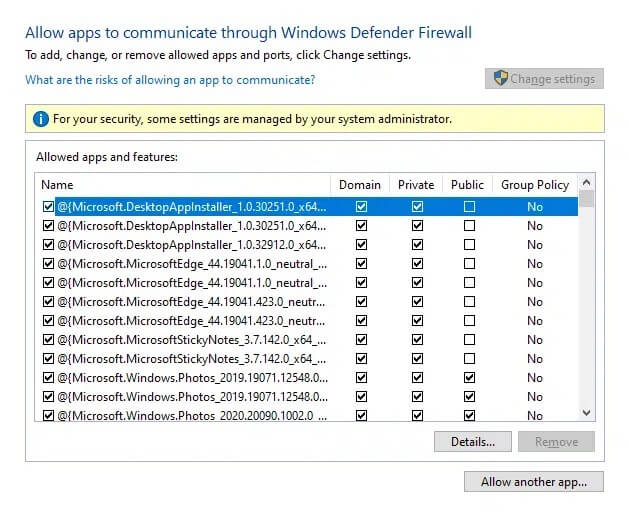The width and height of the screenshot is (629, 526).
Task: Toggle Domain checkbox for DesktopAppInstaller_1.0.32912.0
Action: 361,245
